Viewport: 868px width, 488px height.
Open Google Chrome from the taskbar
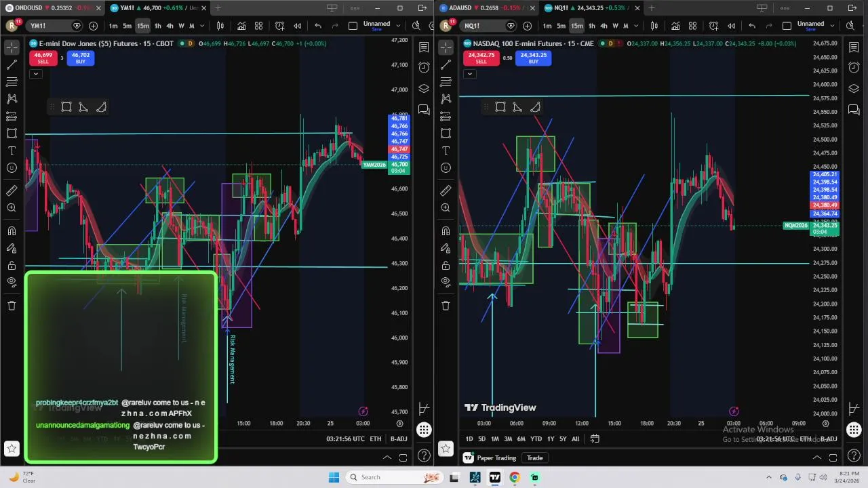515,477
